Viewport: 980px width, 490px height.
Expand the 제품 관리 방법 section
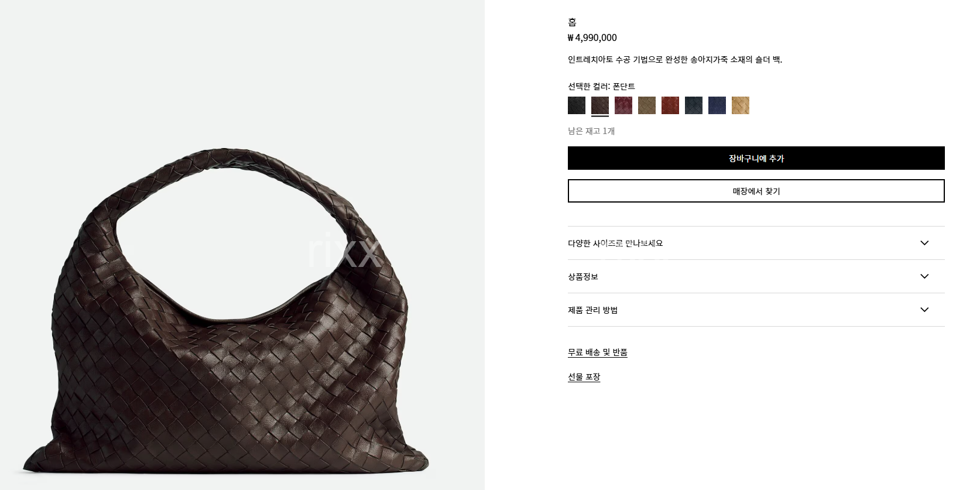[756, 310]
